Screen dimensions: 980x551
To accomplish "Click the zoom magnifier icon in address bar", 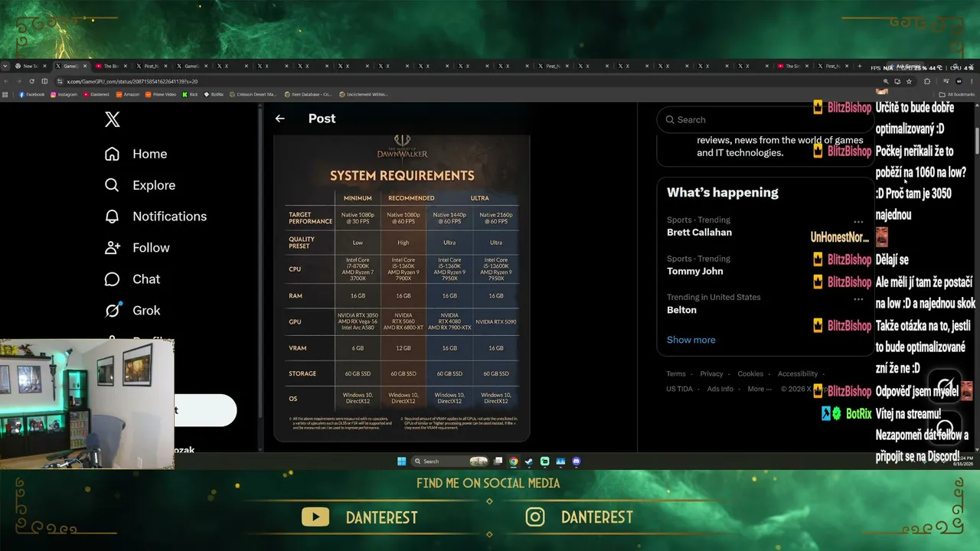I will tap(886, 81).
